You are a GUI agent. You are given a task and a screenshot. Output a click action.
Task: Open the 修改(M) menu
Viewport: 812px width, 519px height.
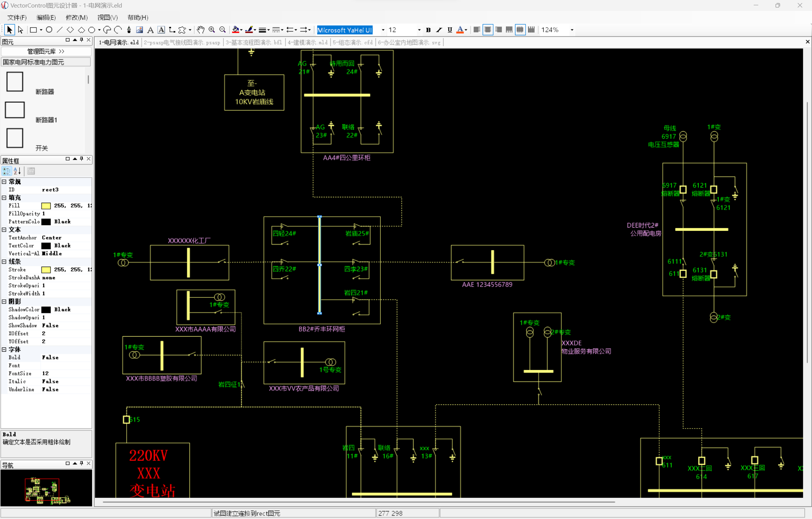click(76, 17)
